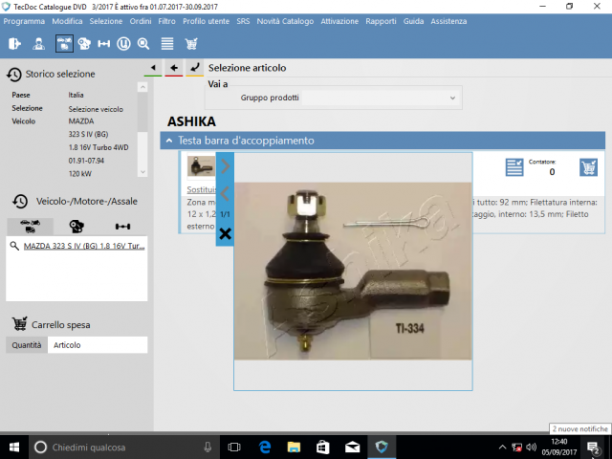Open the user profile icon in toolbar
The width and height of the screenshot is (612, 459).
38,43
